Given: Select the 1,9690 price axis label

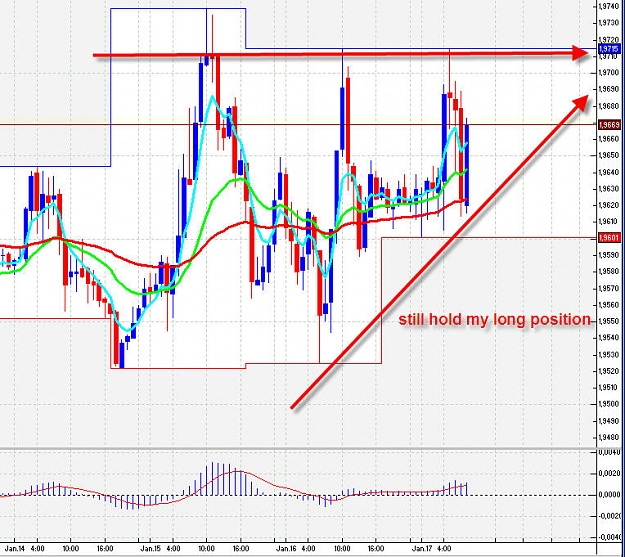Looking at the screenshot, I should pyautogui.click(x=610, y=89).
